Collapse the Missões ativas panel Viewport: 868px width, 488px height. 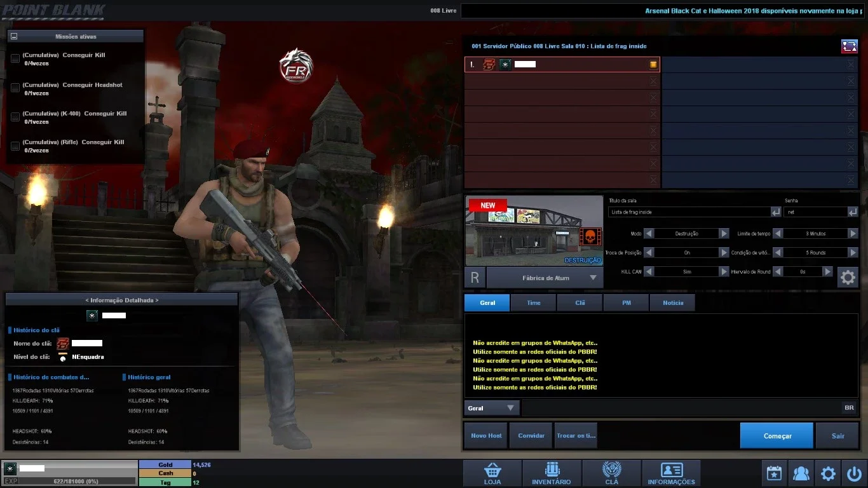point(14,37)
